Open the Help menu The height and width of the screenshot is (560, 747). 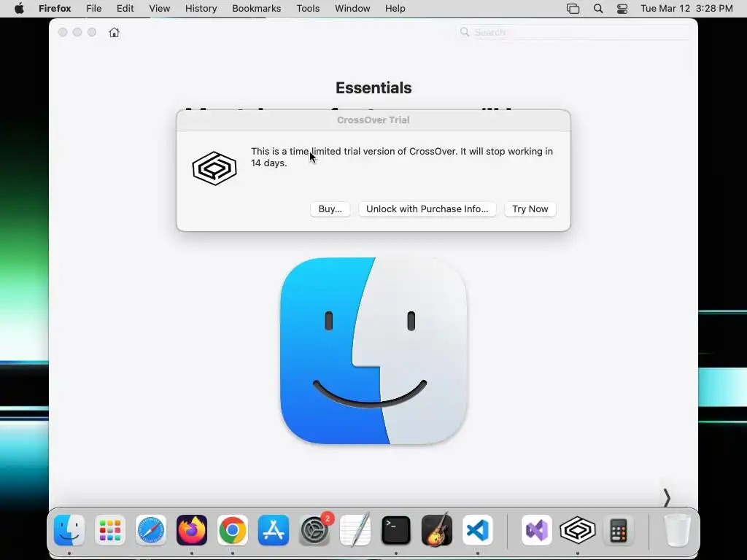pyautogui.click(x=395, y=9)
